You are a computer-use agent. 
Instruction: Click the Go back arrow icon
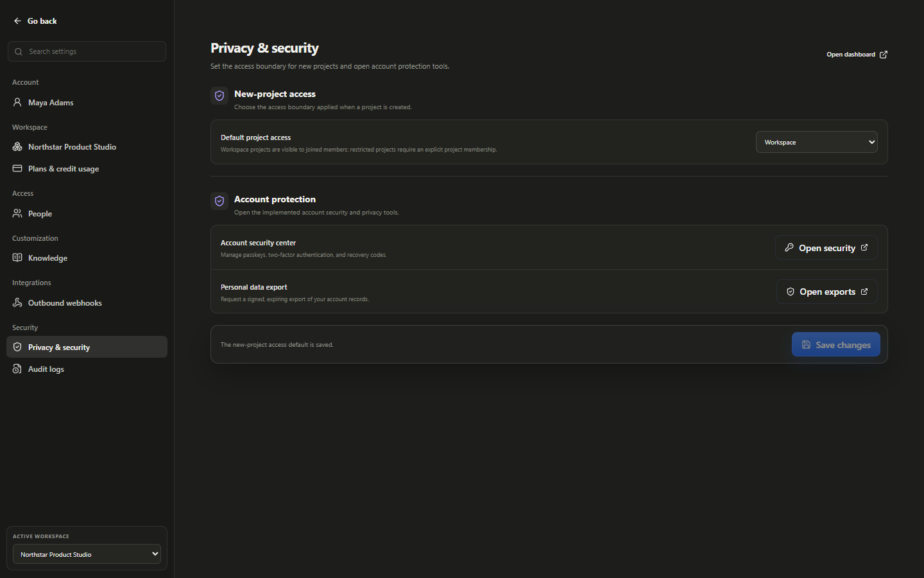coord(17,21)
